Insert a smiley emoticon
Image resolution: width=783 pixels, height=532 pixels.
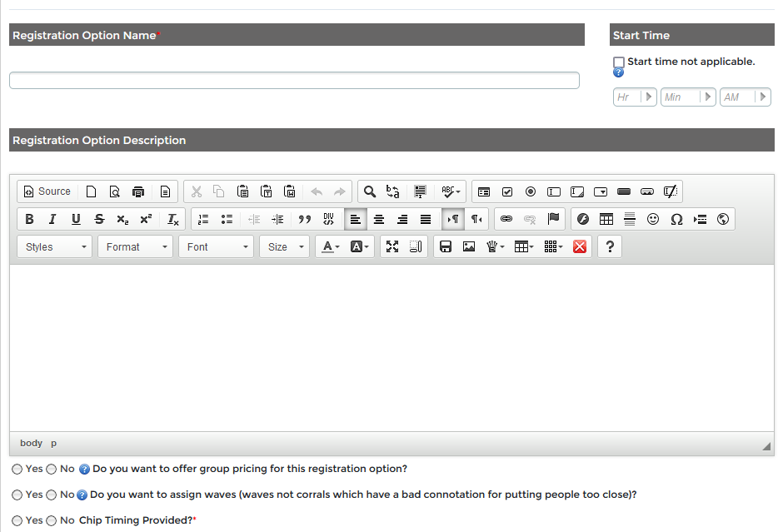click(x=653, y=219)
